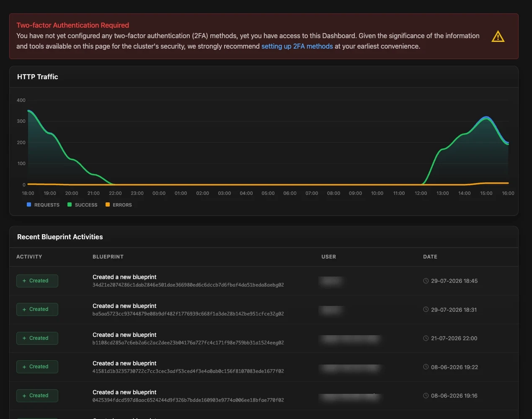Open the setting up 2FA methods link

pos(297,46)
